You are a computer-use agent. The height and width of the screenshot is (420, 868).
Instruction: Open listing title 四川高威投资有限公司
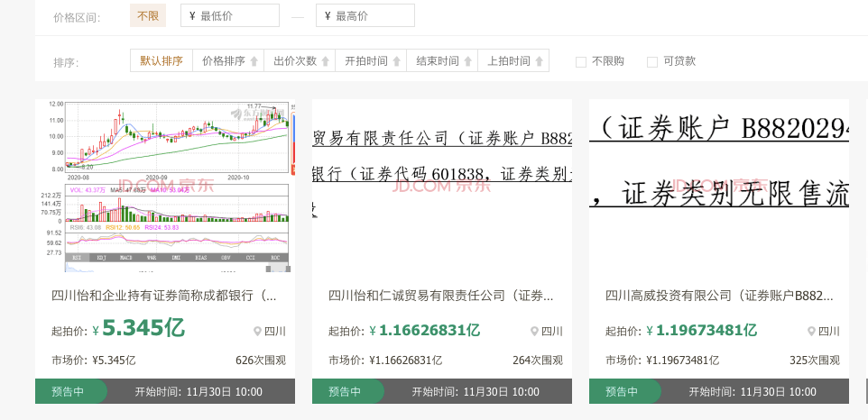(719, 296)
